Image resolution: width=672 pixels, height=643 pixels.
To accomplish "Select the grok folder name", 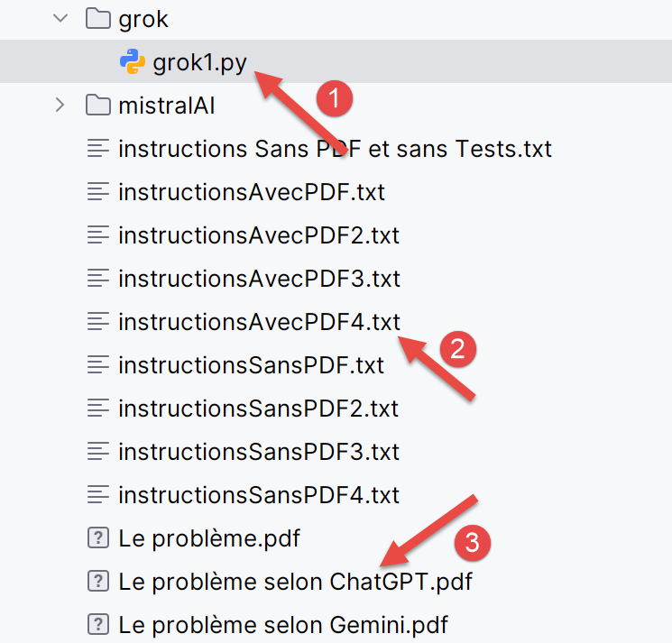I will pos(143,18).
